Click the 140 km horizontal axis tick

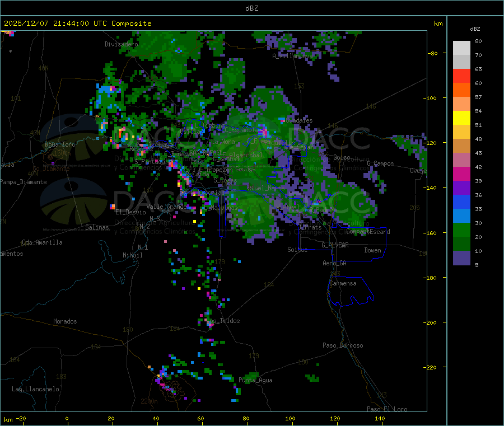[x=380, y=419]
